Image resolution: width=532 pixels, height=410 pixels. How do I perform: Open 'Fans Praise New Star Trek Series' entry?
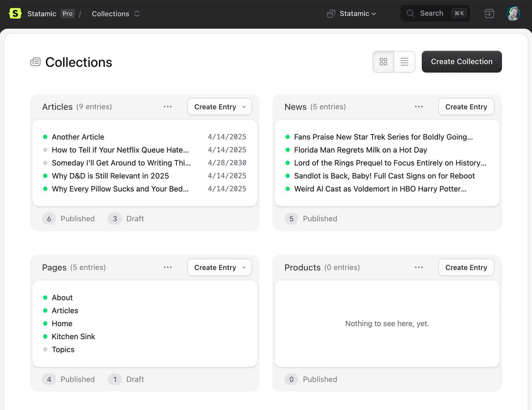(383, 137)
